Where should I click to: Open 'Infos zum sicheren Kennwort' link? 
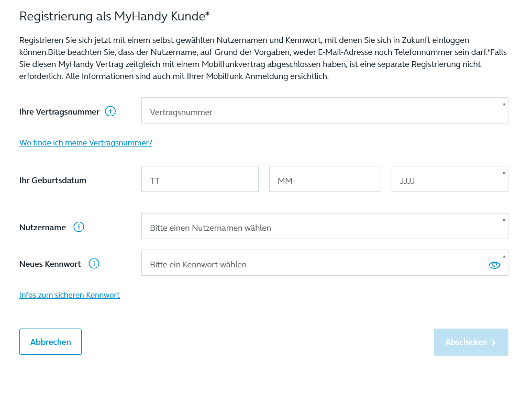(x=70, y=295)
